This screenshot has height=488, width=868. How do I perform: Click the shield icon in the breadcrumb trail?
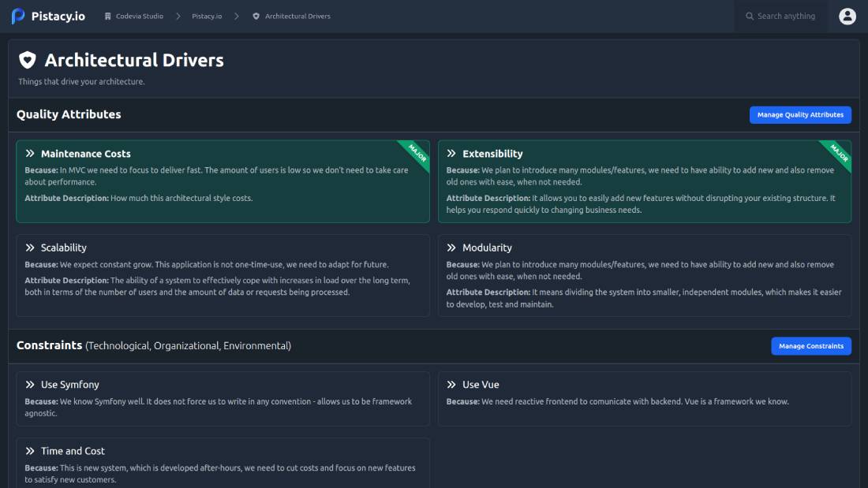255,15
